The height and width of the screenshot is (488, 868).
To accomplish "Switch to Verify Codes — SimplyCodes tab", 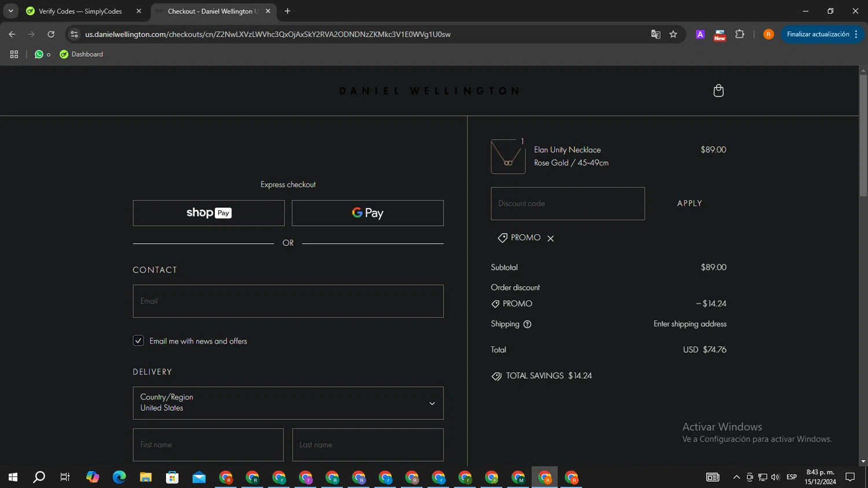I will [x=80, y=11].
